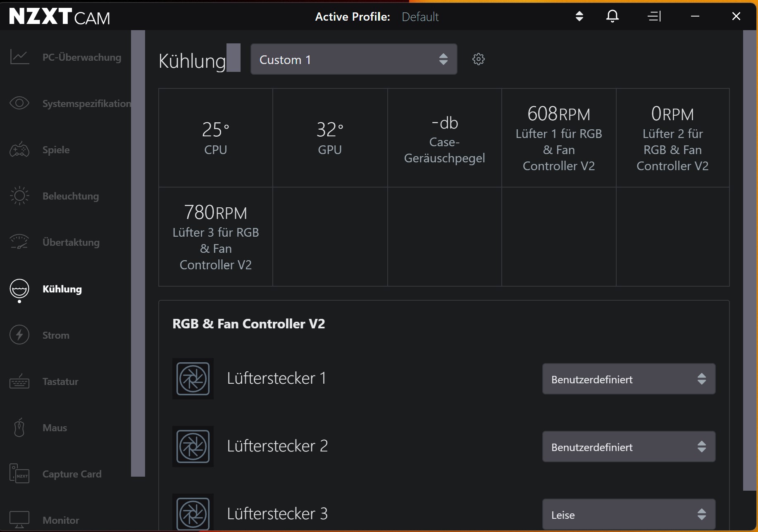
Task: Switch active profile using the arrows icon
Action: [579, 16]
